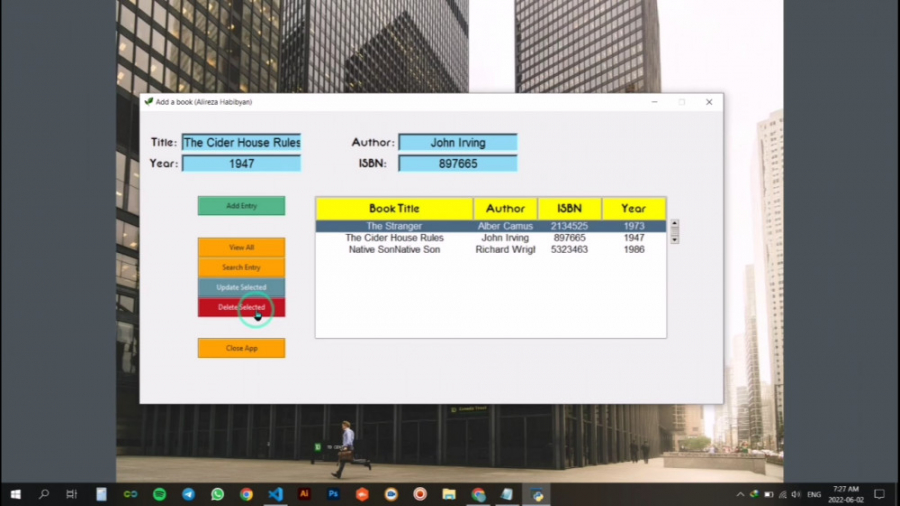900x506 pixels.
Task: Open the orange hexagon app on taskbar
Action: [x=362, y=494]
